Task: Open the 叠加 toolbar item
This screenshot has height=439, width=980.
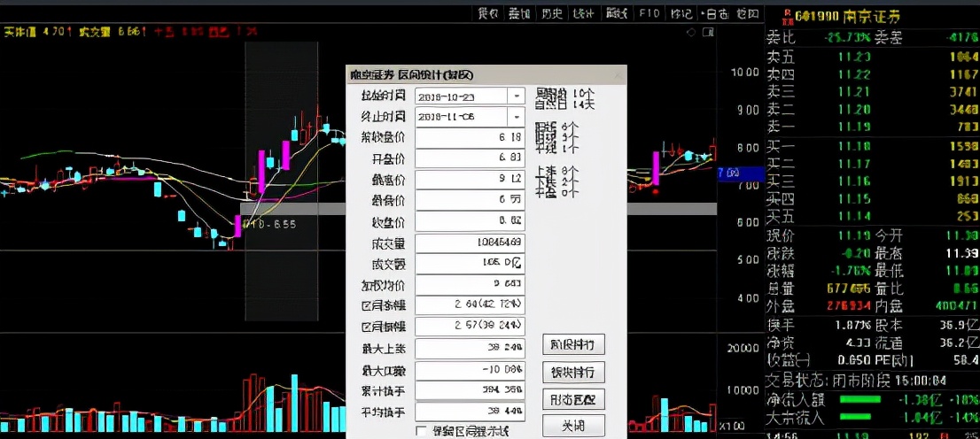Action: click(520, 14)
